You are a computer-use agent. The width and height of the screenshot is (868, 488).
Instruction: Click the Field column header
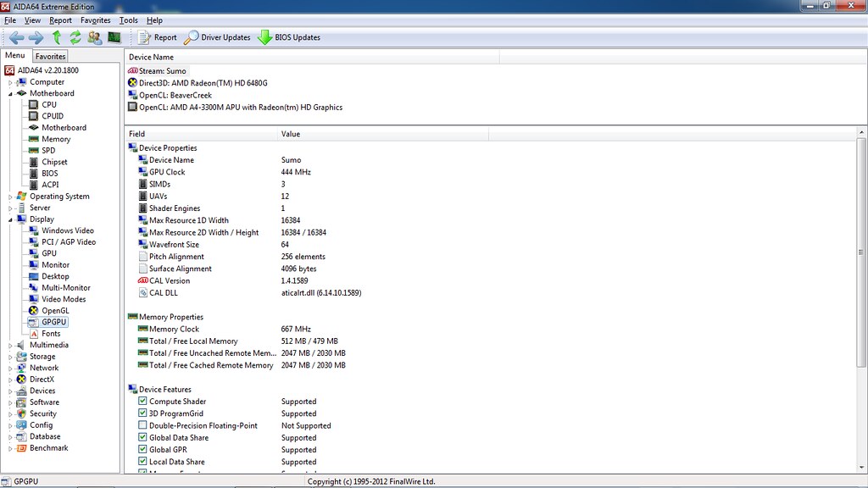pyautogui.click(x=202, y=134)
